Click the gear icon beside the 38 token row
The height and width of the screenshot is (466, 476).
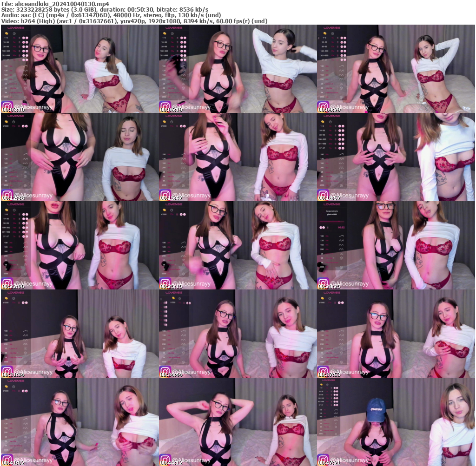[25, 88]
